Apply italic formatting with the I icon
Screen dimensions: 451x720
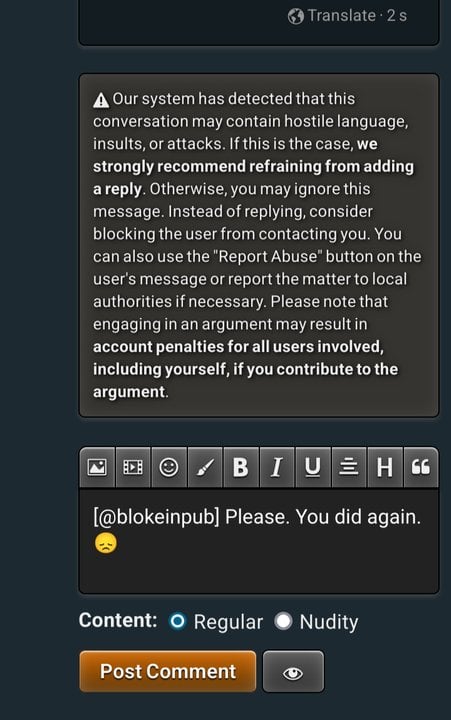click(x=276, y=467)
